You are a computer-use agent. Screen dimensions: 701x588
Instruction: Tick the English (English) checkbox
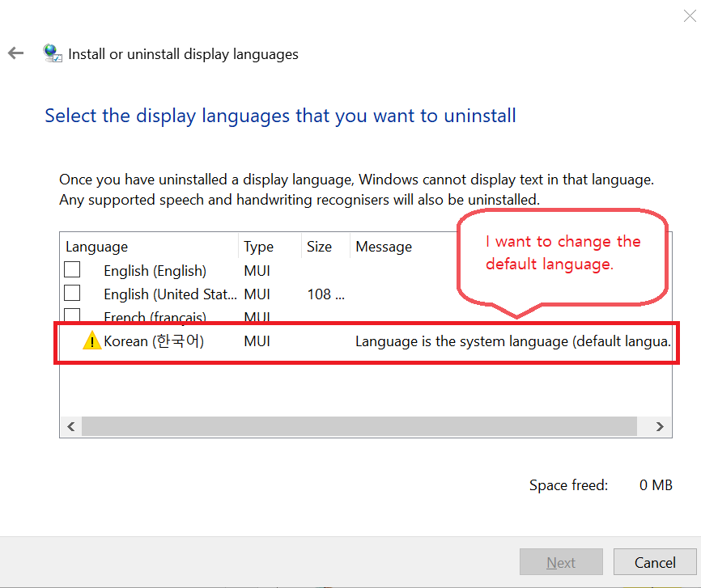pos(72,270)
